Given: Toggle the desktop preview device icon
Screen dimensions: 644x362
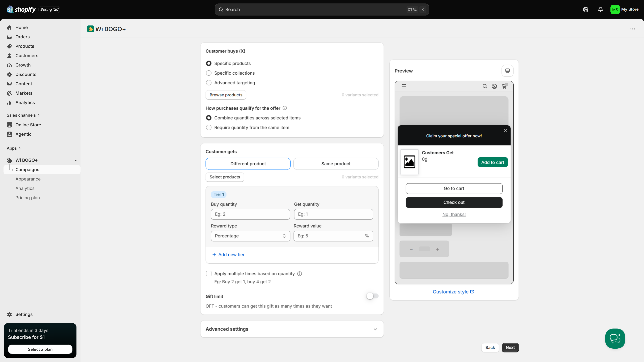Looking at the screenshot, I should point(507,71).
